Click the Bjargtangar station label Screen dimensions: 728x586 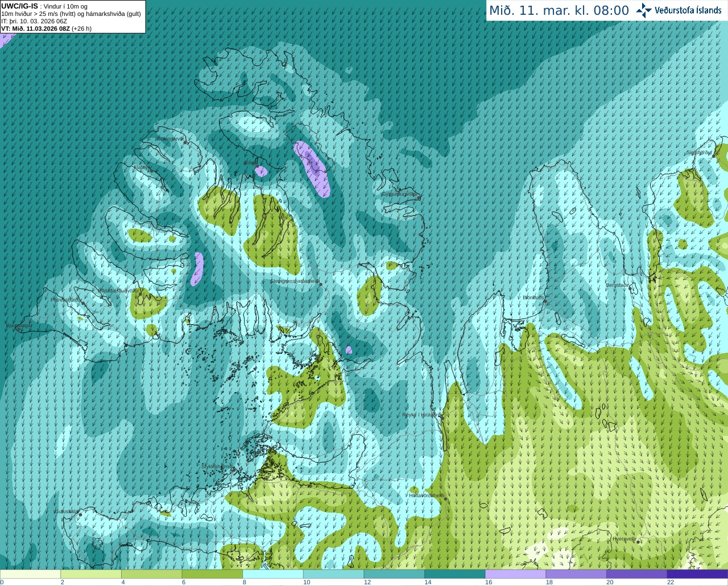tap(19, 325)
